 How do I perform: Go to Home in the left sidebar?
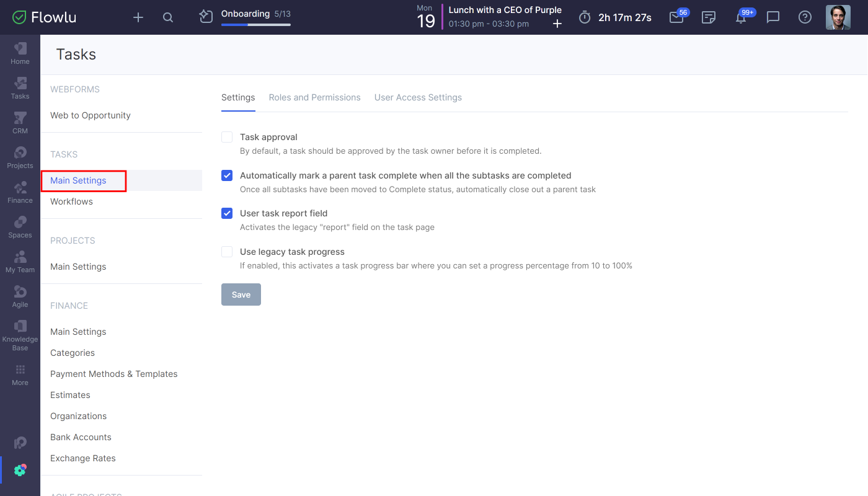click(20, 53)
